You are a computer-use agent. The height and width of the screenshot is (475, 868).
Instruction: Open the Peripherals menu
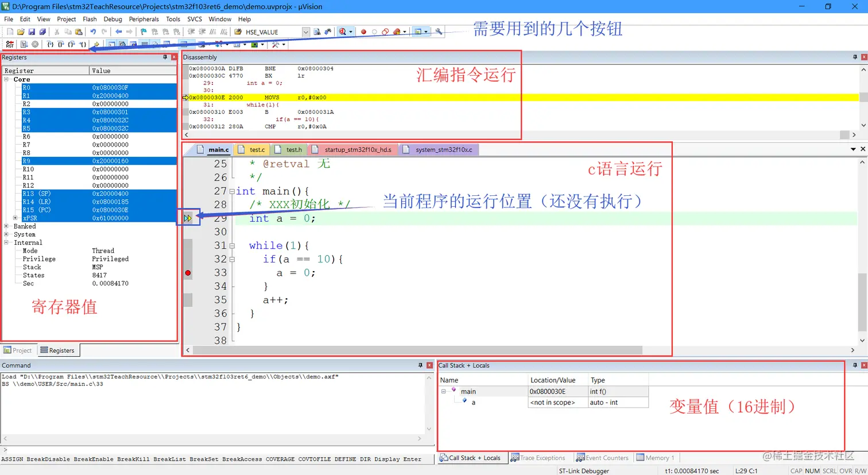tap(144, 19)
